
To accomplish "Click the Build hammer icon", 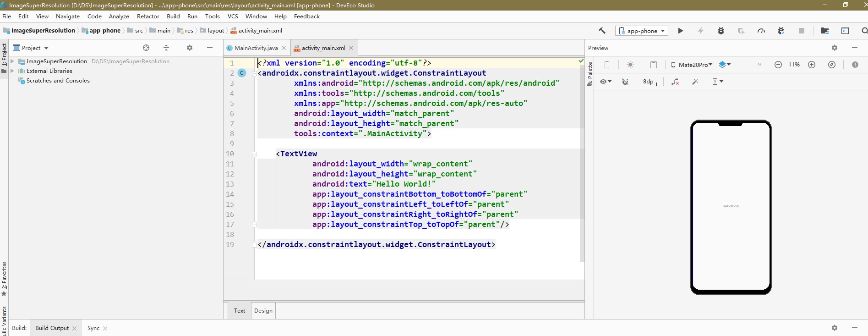I will (602, 31).
